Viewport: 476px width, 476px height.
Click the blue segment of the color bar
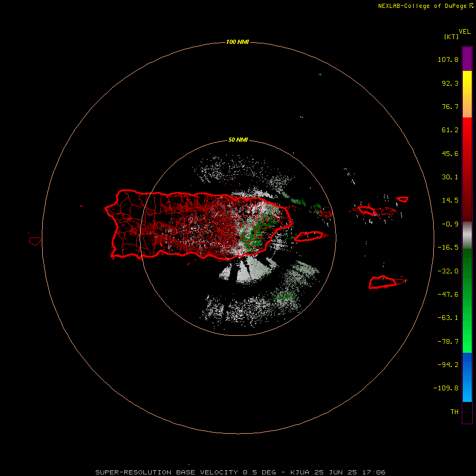467,377
